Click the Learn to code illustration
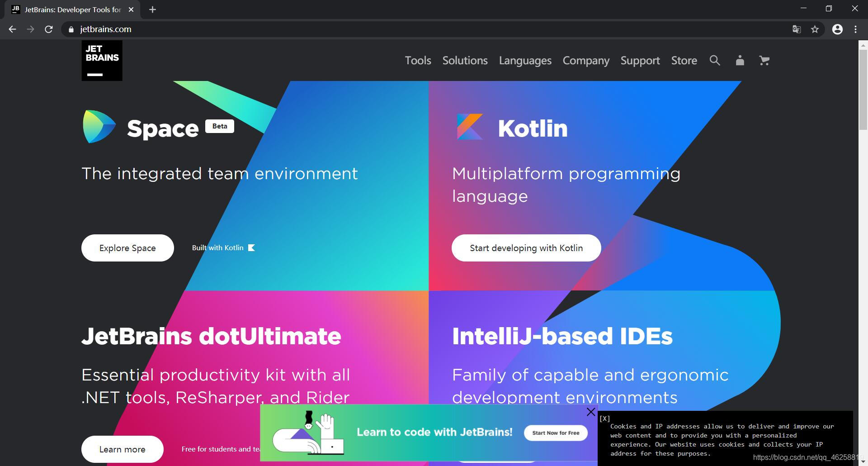Image resolution: width=868 pixels, height=466 pixels. 308,433
